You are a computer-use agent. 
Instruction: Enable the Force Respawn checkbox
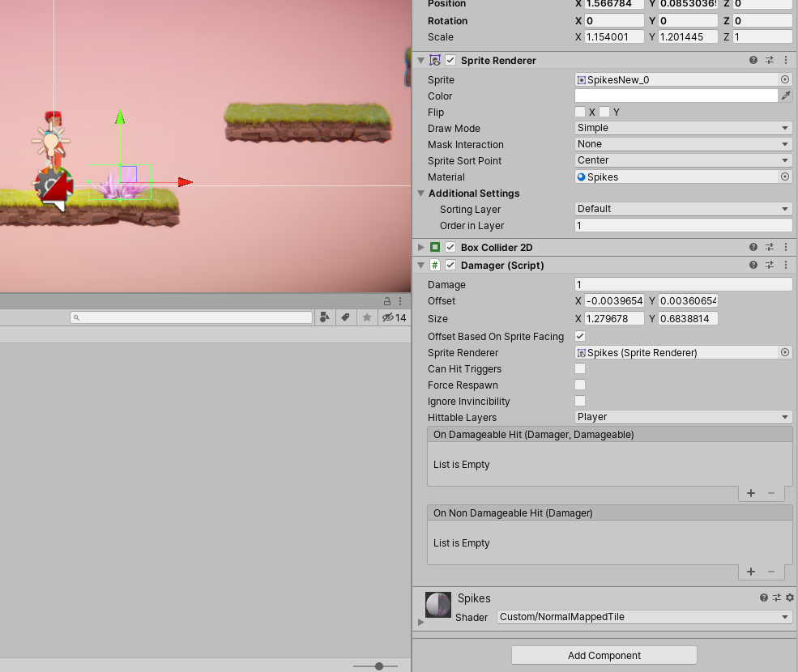pos(580,385)
